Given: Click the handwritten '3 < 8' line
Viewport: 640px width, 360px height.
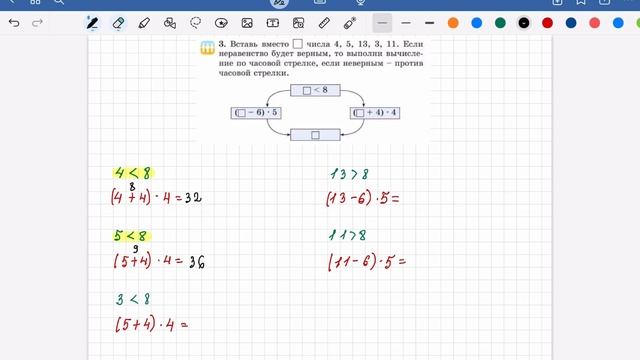Looking at the screenshot, I should click(133, 299).
